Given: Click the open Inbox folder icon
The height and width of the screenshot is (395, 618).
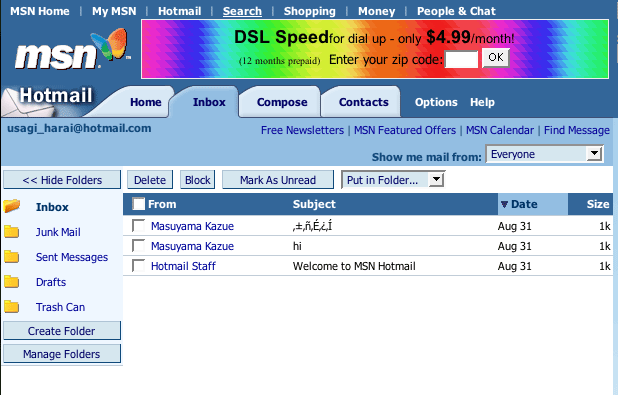Looking at the screenshot, I should tap(11, 206).
